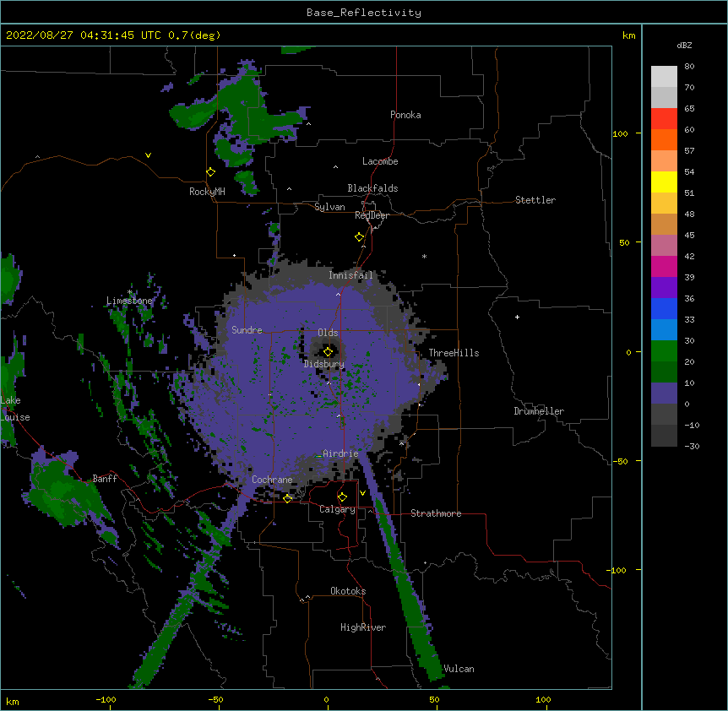Click the Lacombe city label
This screenshot has height=711, width=728.
click(x=380, y=161)
